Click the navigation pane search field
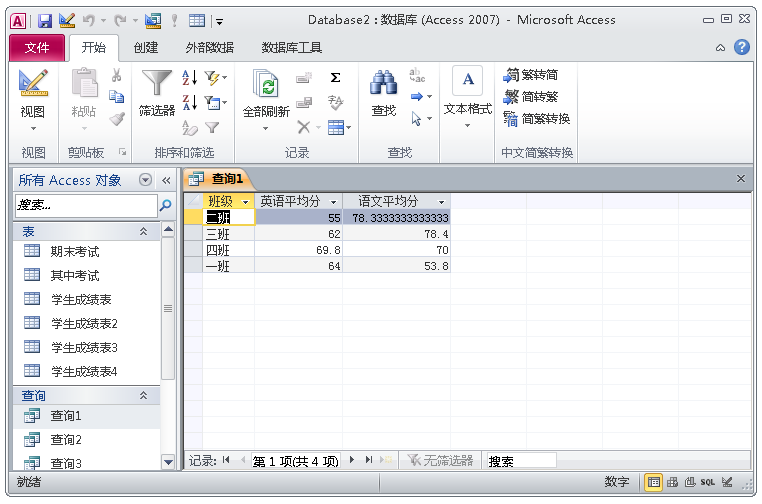Image resolution: width=762 pixels, height=504 pixels. tap(87, 205)
